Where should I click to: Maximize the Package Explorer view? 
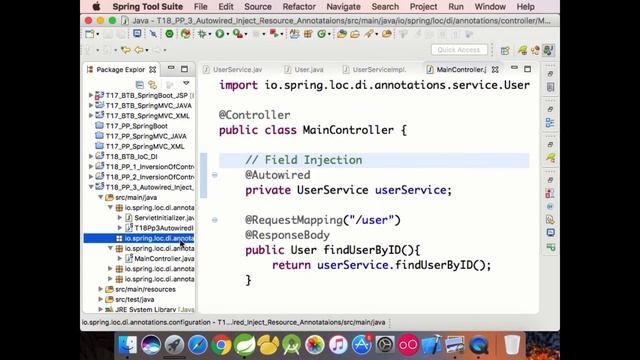coord(184,69)
